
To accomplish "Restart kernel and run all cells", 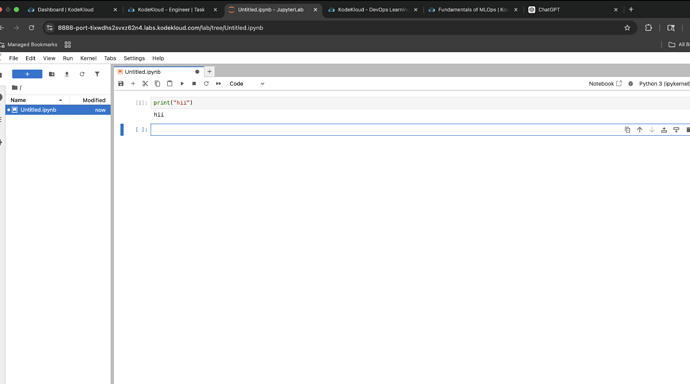I will coord(218,84).
